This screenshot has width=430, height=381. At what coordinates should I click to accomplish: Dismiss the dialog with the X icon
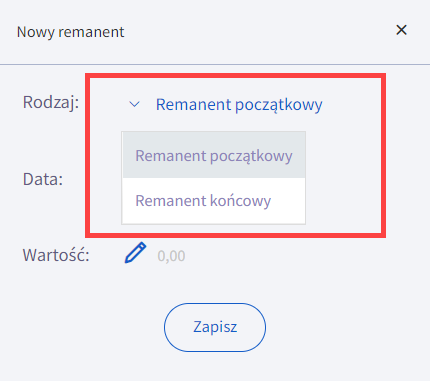401,30
